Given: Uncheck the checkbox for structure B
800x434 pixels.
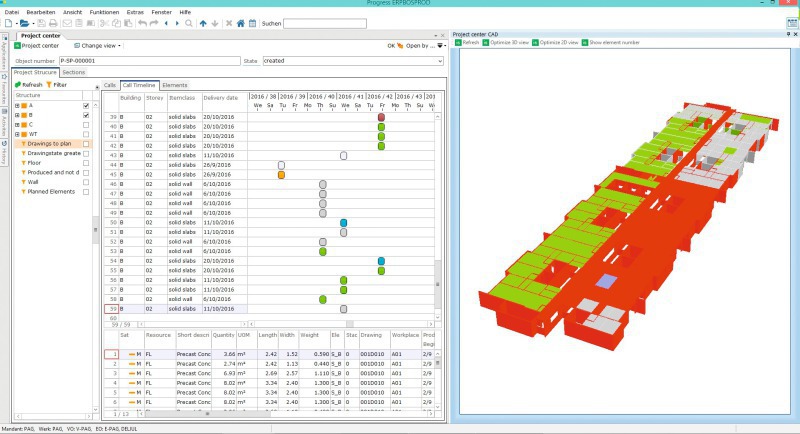Looking at the screenshot, I should (x=86, y=115).
